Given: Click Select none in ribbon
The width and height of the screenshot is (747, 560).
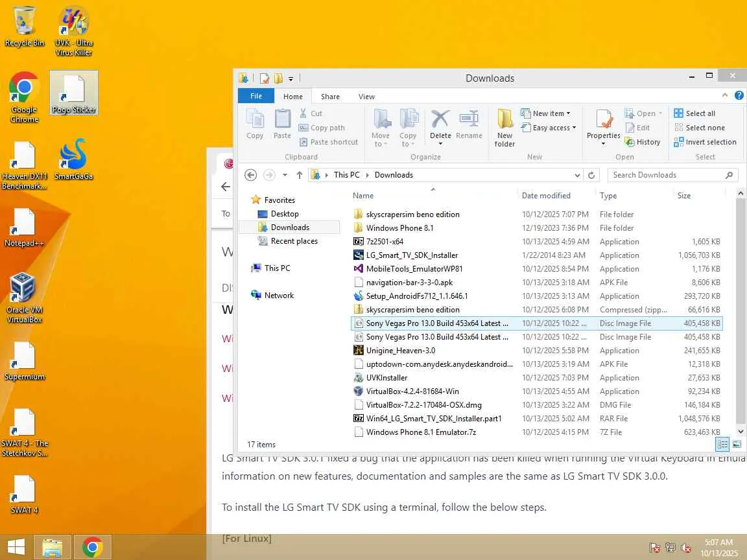Looking at the screenshot, I should [700, 128].
